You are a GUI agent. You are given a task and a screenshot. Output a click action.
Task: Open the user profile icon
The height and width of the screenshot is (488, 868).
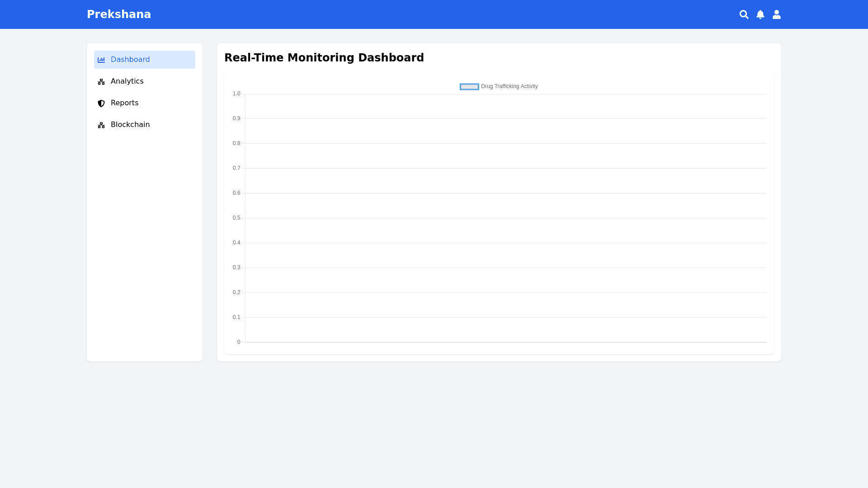pos(776,14)
